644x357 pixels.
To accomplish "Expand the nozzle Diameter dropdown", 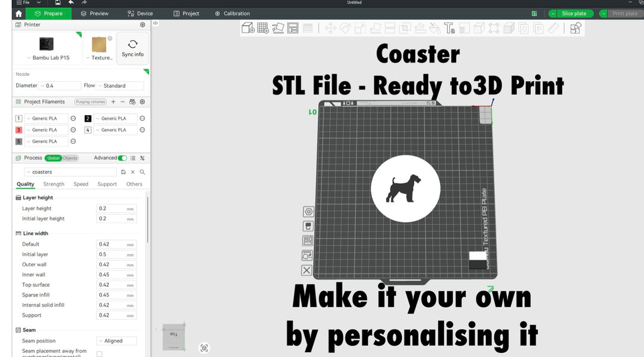I will 60,86.
